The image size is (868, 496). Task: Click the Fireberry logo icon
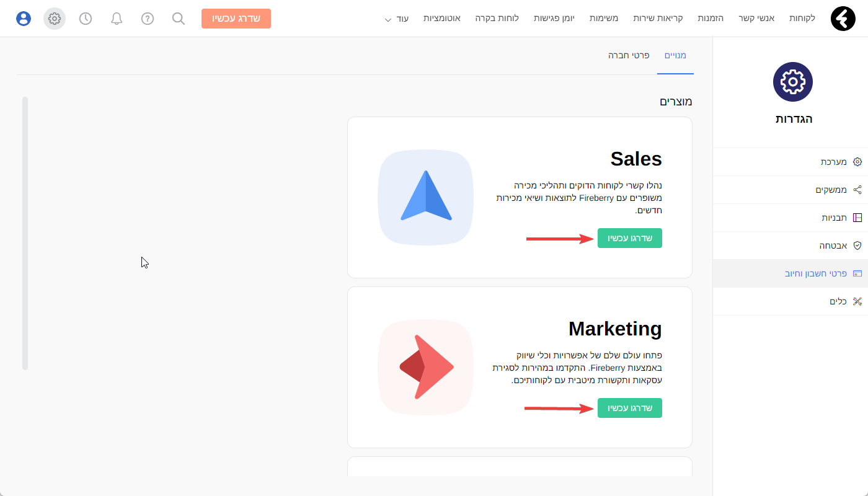point(843,19)
